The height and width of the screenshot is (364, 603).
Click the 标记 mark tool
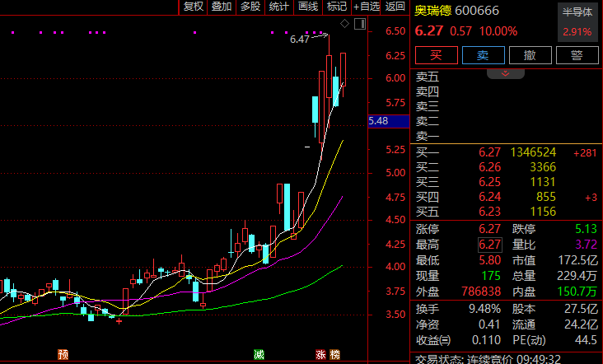[336, 7]
